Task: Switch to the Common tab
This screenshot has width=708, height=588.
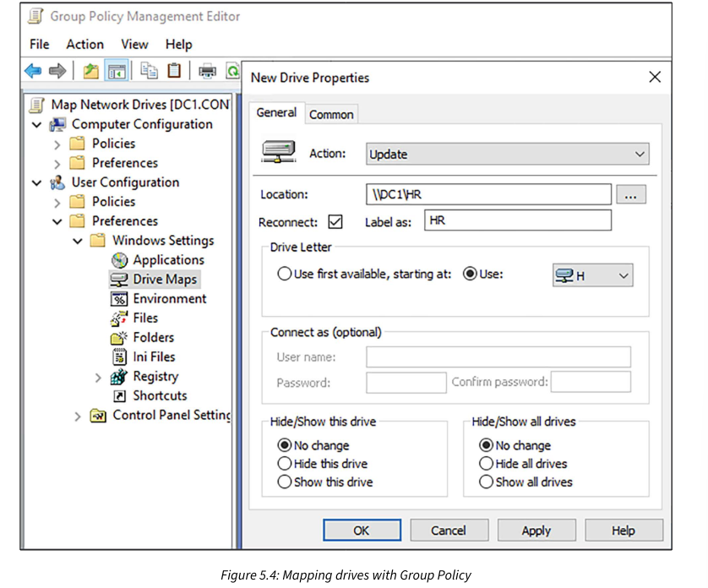Action: pyautogui.click(x=331, y=115)
